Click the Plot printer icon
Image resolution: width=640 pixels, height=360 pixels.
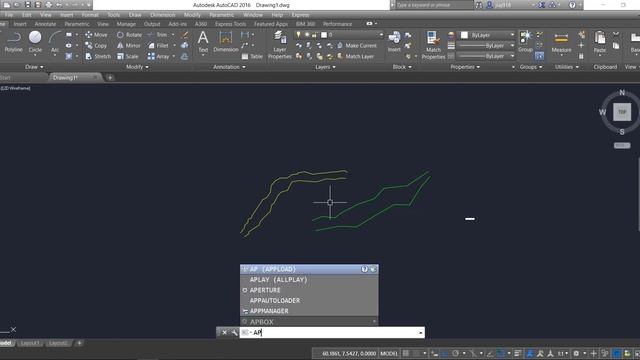tap(49, 5)
